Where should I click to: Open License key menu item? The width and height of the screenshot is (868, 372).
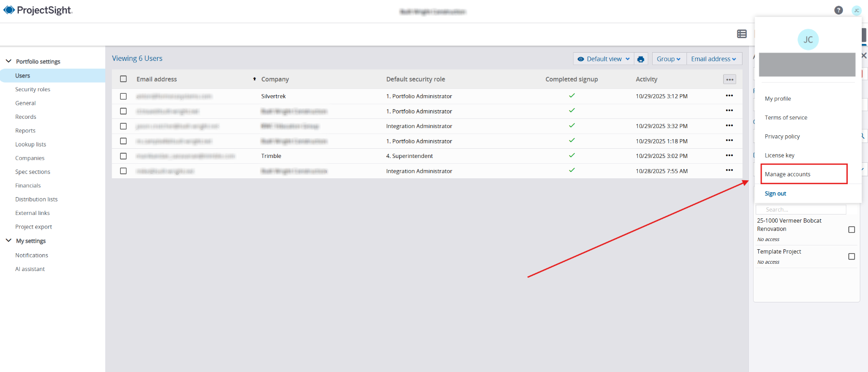779,155
